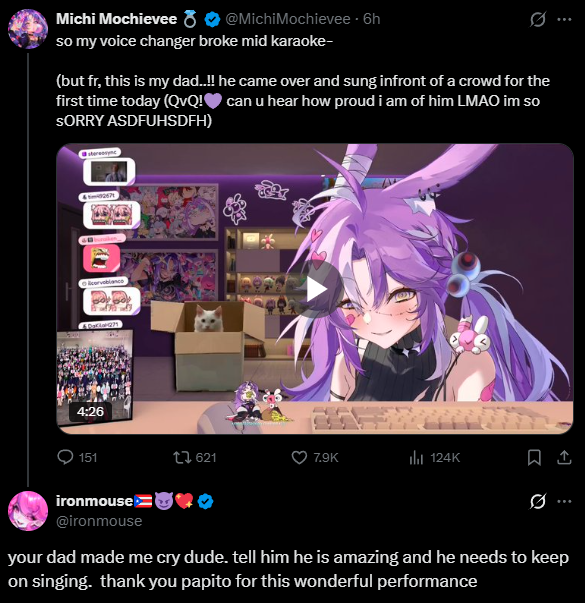Open the @ironmouse handle link
Image resolution: width=585 pixels, height=603 pixels.
99,521
